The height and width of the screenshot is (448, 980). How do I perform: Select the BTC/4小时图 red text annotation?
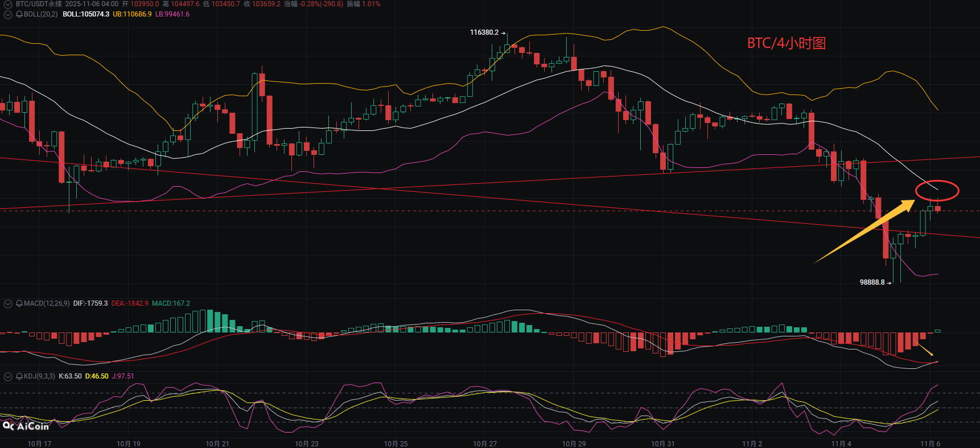(x=786, y=43)
